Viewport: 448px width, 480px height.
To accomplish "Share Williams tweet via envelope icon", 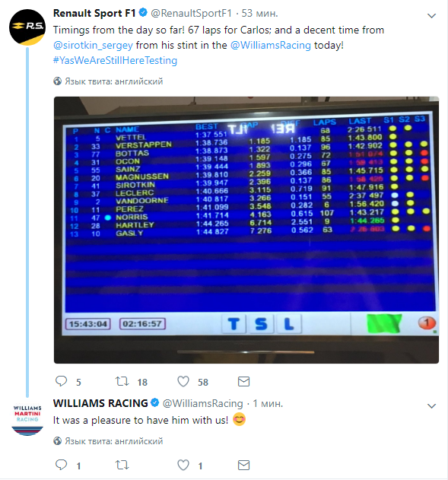I will click(243, 465).
